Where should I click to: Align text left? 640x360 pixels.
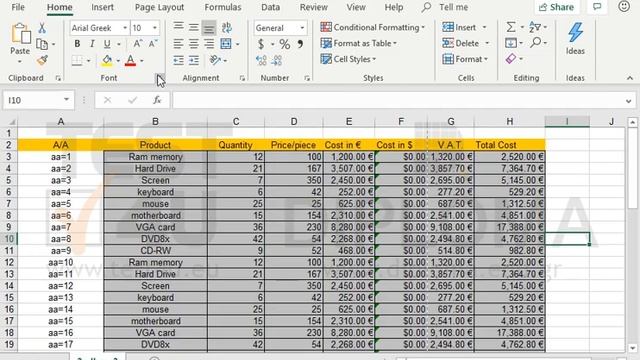[178, 44]
